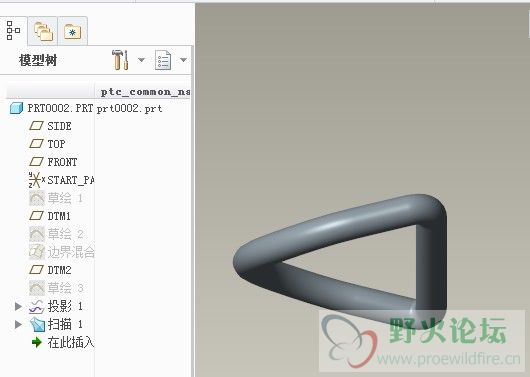Click the tree display list icon
This screenshot has height=377, width=530.
coord(163,60)
